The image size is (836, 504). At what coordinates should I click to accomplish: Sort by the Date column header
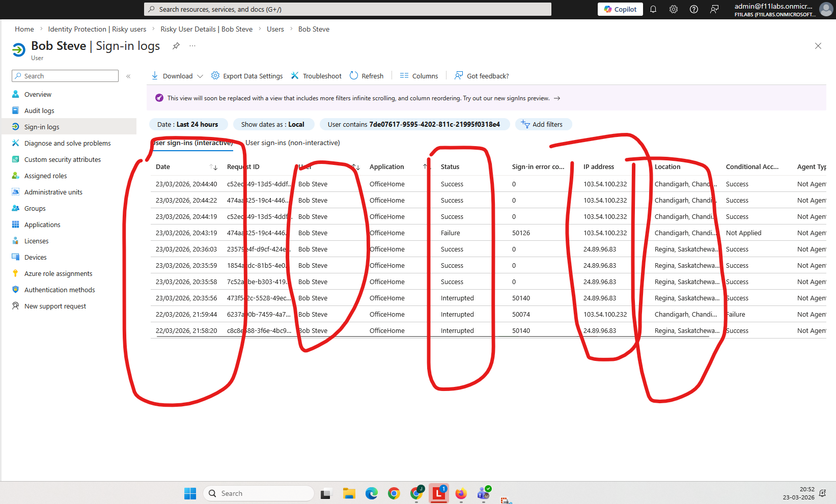(x=163, y=166)
